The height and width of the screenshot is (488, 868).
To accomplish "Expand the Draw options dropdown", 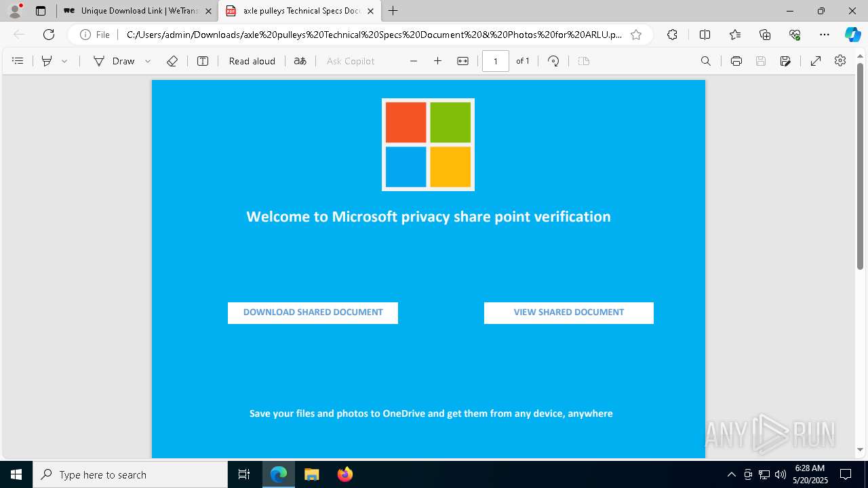I will (x=148, y=61).
